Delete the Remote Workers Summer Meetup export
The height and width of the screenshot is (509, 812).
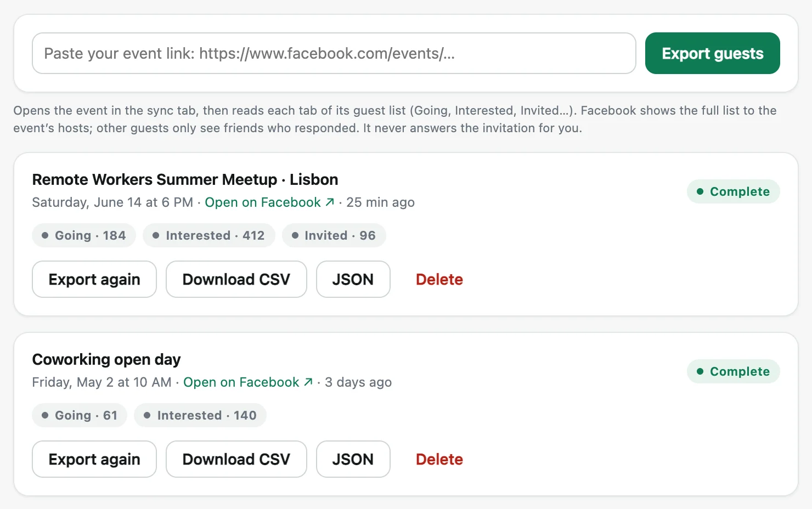[439, 279]
